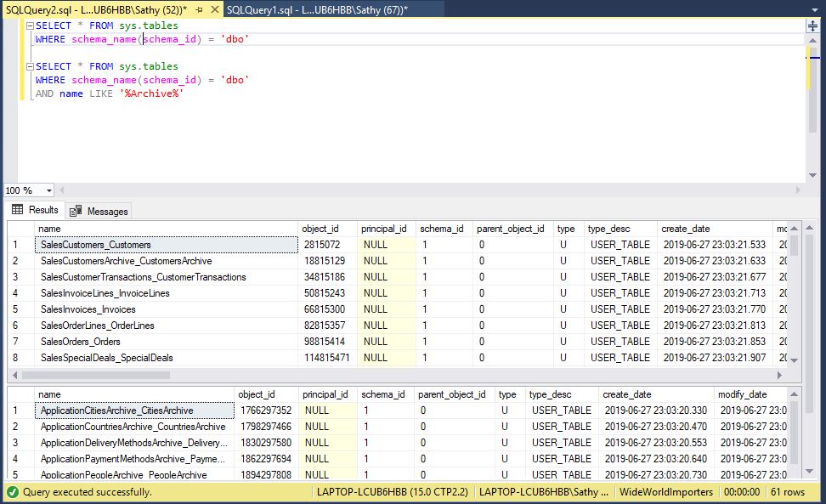Click the green query success status icon
The height and width of the screenshot is (504, 826).
pos(12,492)
